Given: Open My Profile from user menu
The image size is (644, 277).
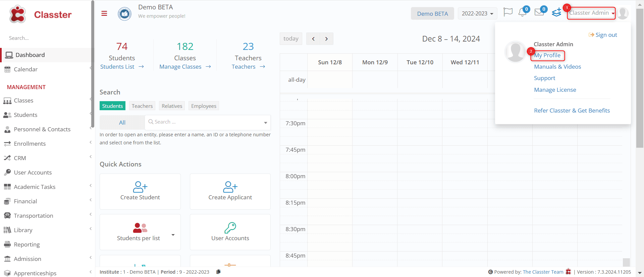Looking at the screenshot, I should [547, 55].
